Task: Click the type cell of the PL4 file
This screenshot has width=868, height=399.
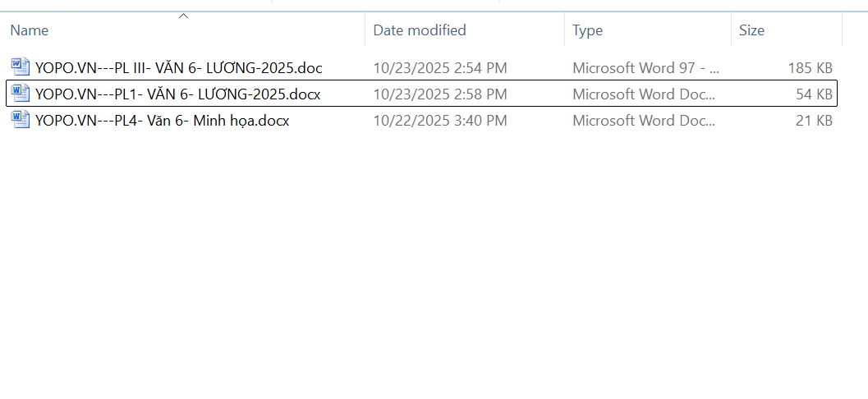Action: click(645, 121)
